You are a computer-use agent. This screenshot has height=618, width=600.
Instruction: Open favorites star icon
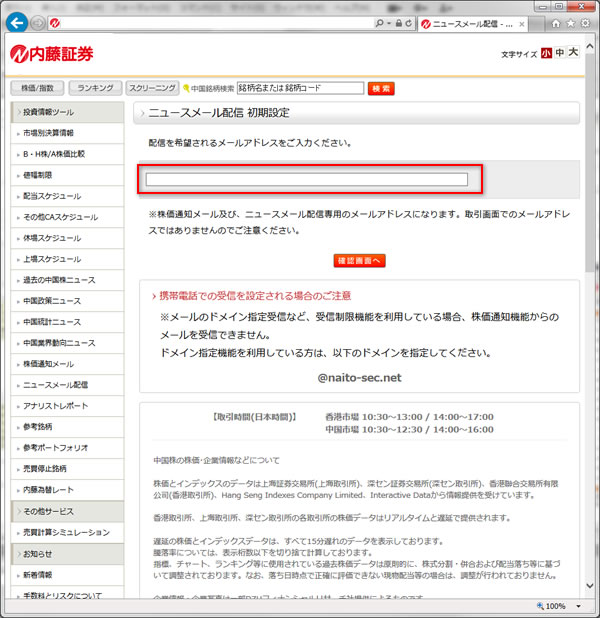[571, 24]
